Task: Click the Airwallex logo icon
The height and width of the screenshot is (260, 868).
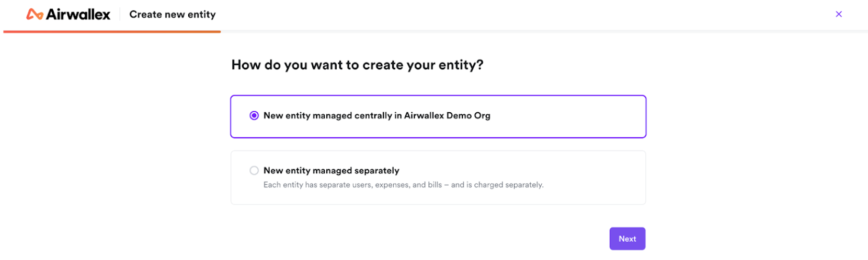Action: (35, 15)
